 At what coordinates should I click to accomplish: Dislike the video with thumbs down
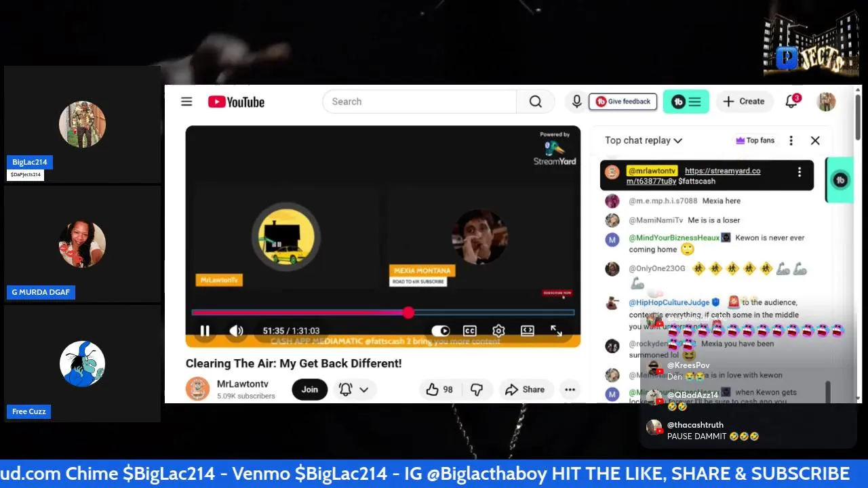click(x=477, y=390)
